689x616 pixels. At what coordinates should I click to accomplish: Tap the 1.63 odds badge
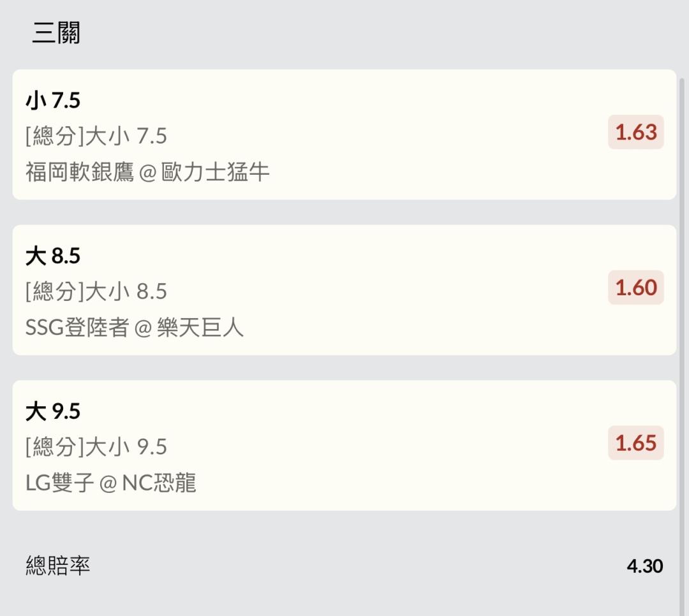[636, 132]
